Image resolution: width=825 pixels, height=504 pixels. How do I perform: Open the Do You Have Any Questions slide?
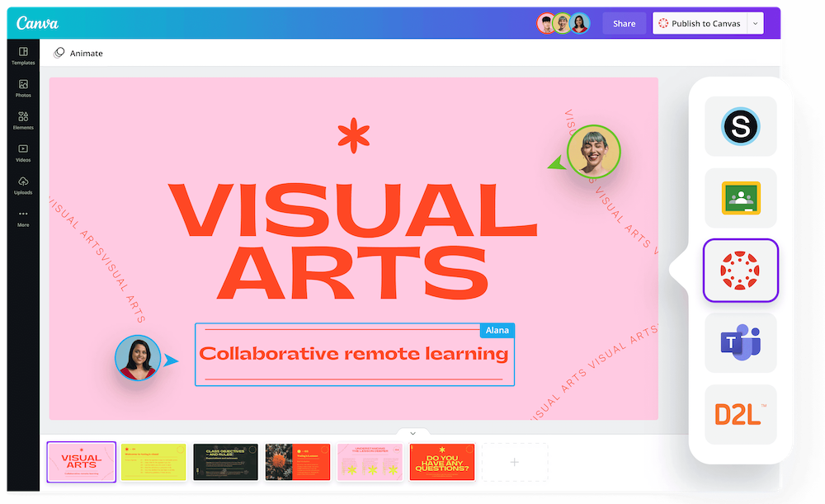click(x=442, y=462)
